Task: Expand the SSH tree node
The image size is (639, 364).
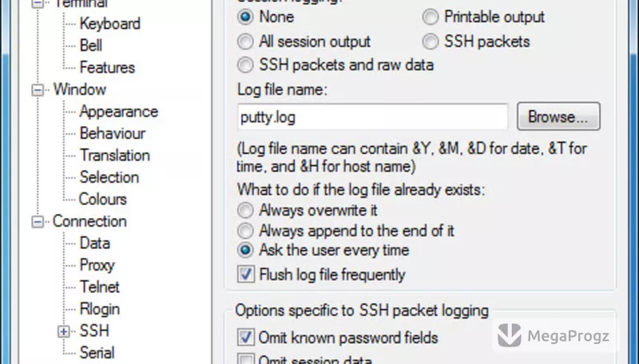Action: (x=64, y=331)
